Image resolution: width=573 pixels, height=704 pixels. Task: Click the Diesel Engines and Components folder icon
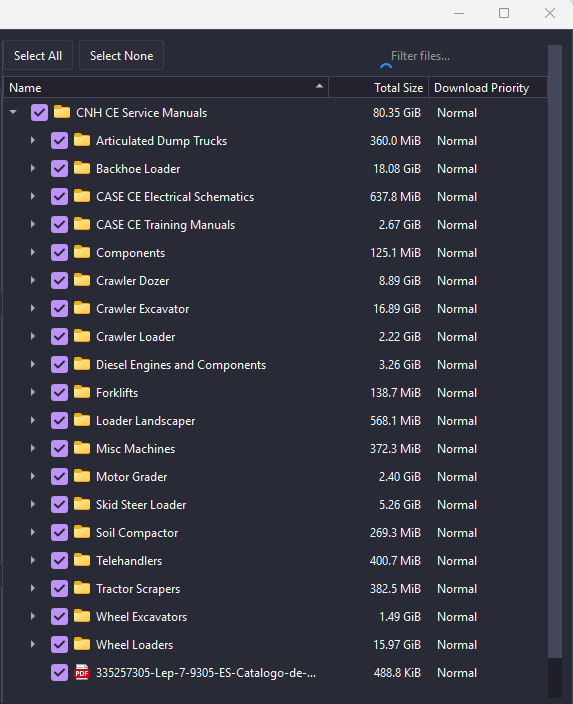(82, 364)
